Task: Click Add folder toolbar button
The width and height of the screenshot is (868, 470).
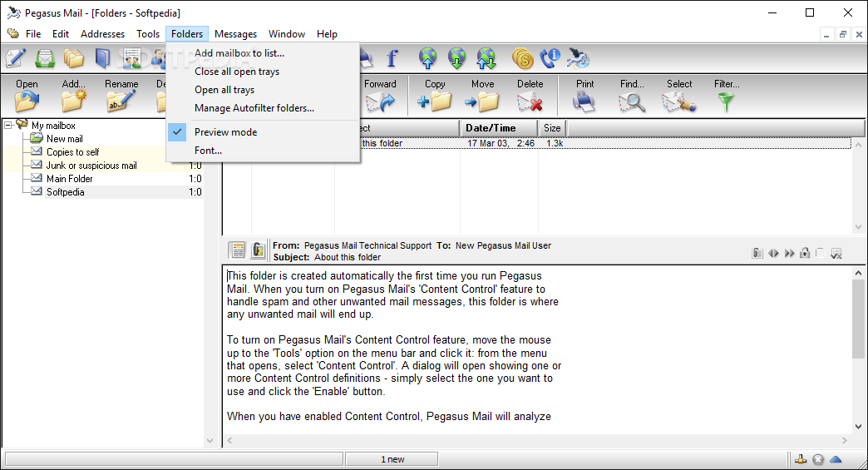Action: [x=74, y=95]
